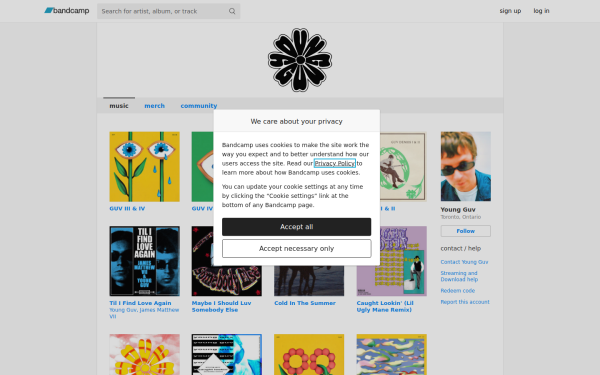Open the log in link
Screen dimensions: 600x375
pos(541,11)
